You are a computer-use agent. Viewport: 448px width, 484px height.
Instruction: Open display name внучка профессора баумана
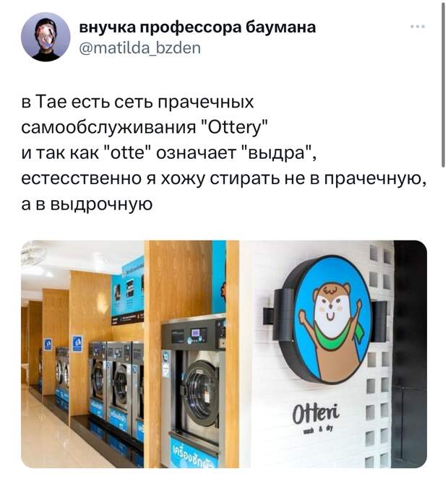pos(197,27)
